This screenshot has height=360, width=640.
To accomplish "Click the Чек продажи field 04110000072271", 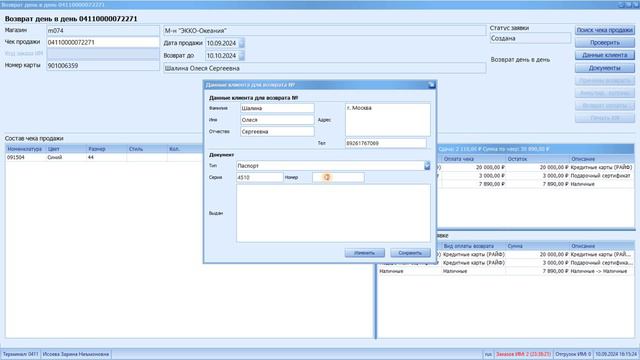I will point(103,42).
